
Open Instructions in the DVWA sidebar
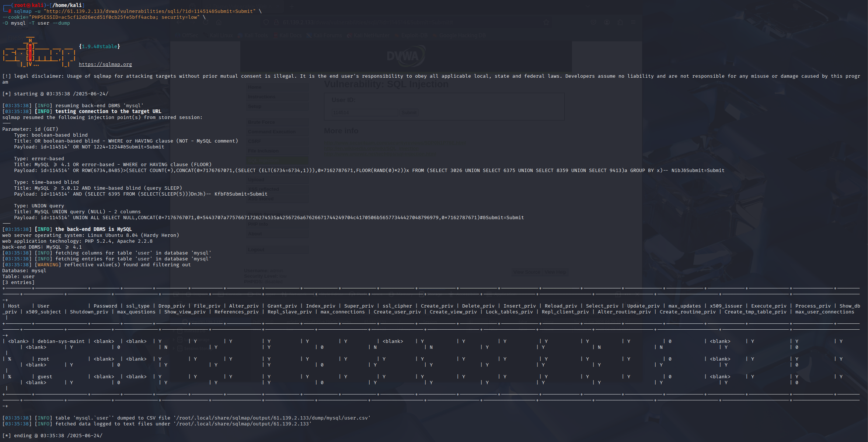tap(277, 97)
